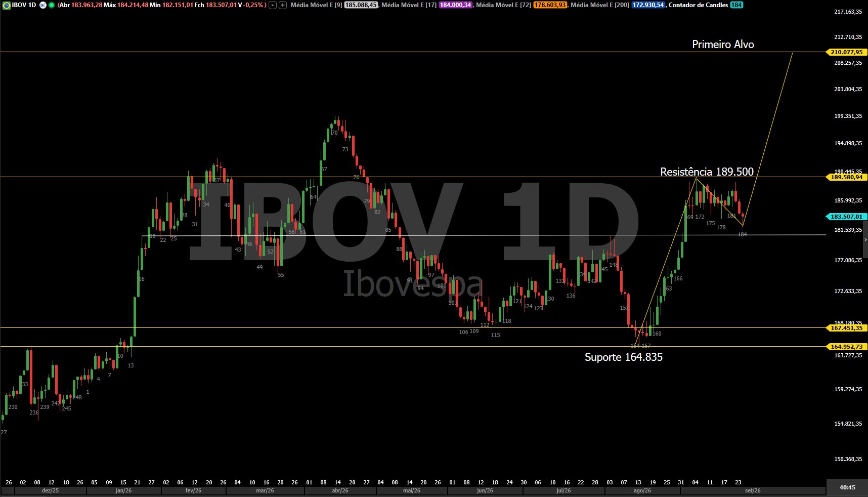Click the jul/26 month on the time axis
868x497 pixels.
tap(563, 491)
